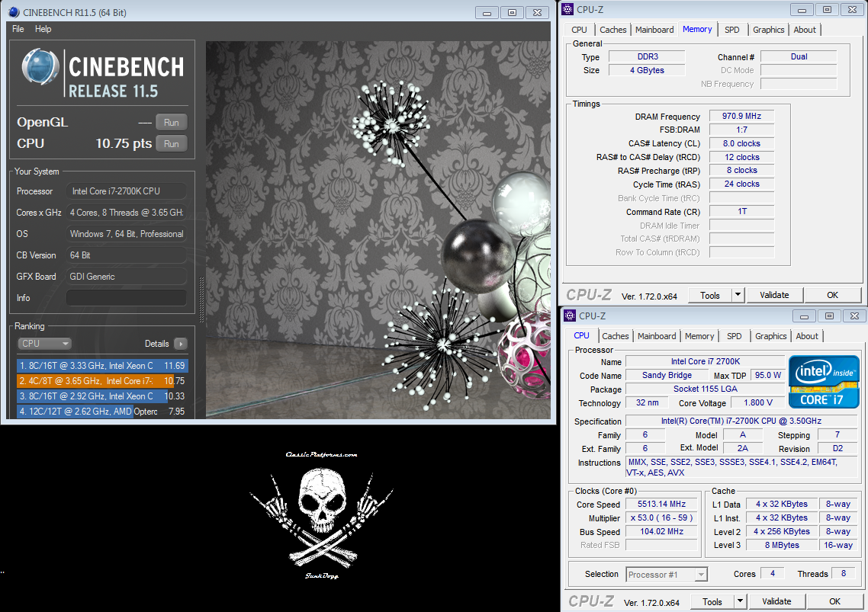The image size is (868, 612).
Task: Click the lower CPU-Z title bar chip icon
Action: [570, 316]
